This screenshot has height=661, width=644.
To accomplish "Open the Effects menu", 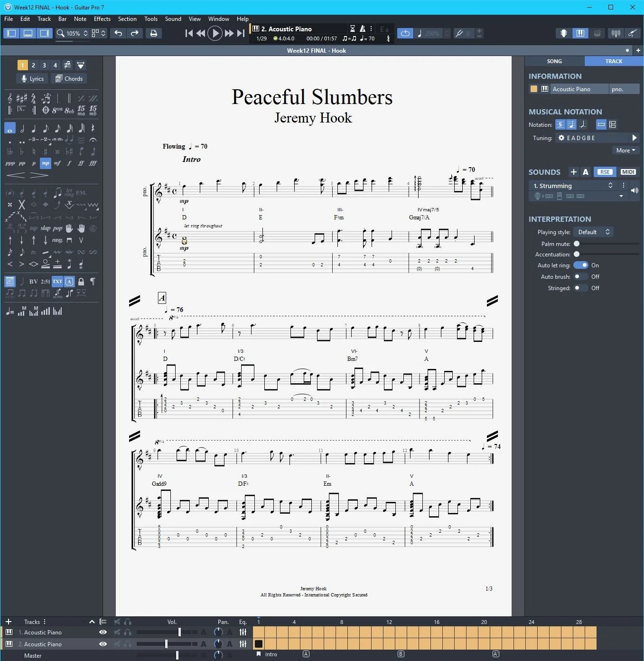I will tap(102, 19).
